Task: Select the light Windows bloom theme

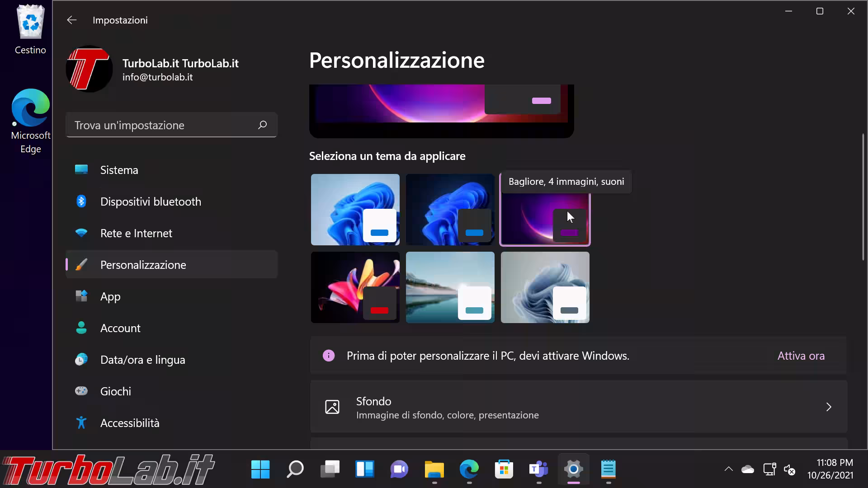Action: (355, 209)
